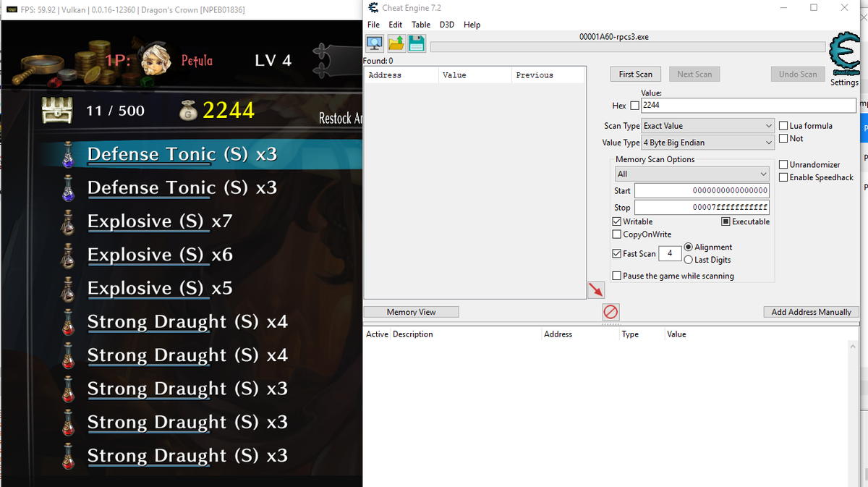Click the first Defense Tonic potion icon
The height and width of the screenshot is (487, 868).
click(x=69, y=154)
